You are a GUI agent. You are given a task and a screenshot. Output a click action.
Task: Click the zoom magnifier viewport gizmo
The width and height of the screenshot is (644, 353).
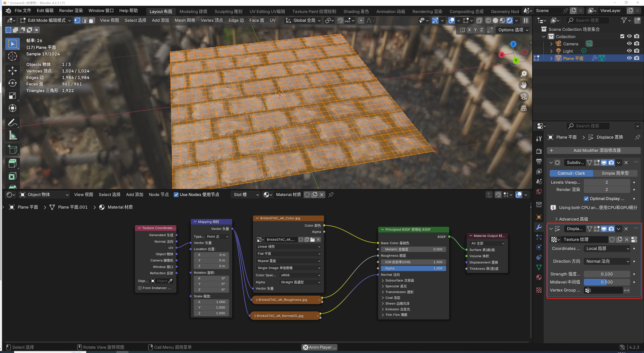pyautogui.click(x=524, y=74)
